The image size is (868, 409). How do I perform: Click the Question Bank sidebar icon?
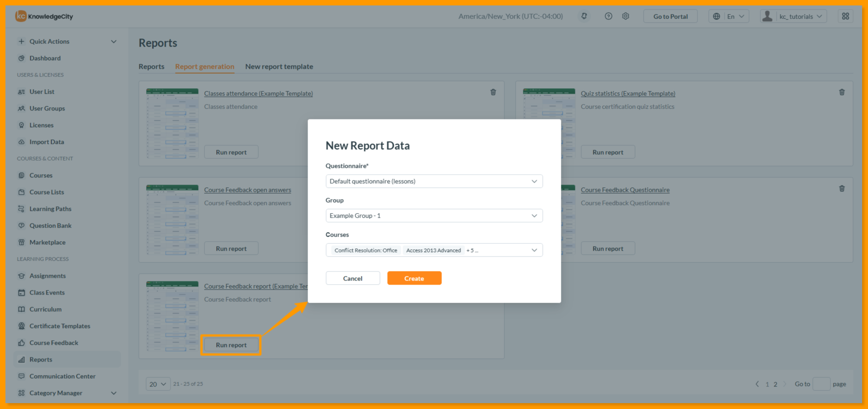pyautogui.click(x=21, y=225)
